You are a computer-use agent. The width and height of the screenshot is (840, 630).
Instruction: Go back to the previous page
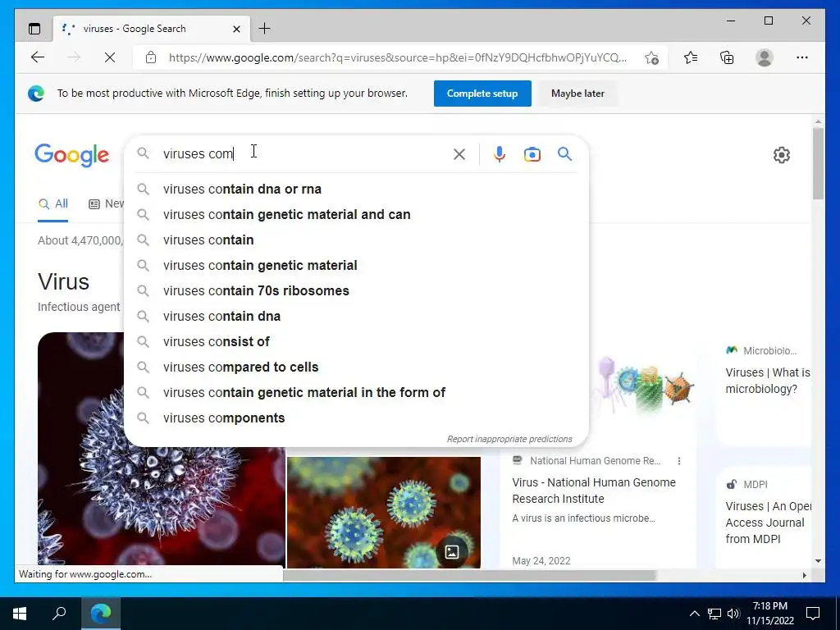pos(38,57)
